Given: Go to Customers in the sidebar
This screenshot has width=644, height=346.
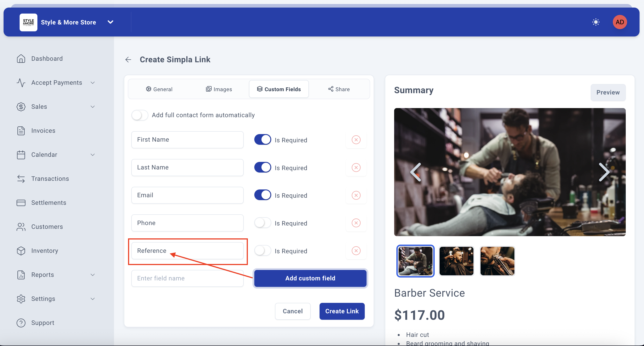Looking at the screenshot, I should pos(47,227).
